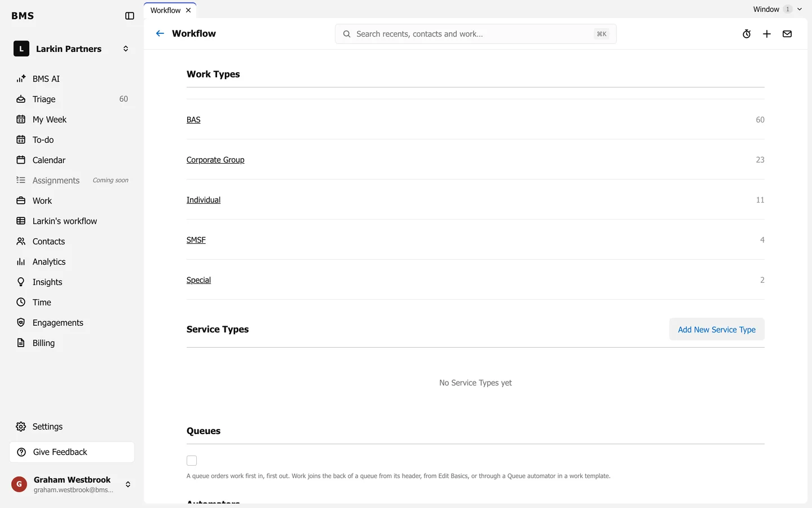The height and width of the screenshot is (508, 812).
Task: Start the timer icon in header
Action: tap(747, 34)
